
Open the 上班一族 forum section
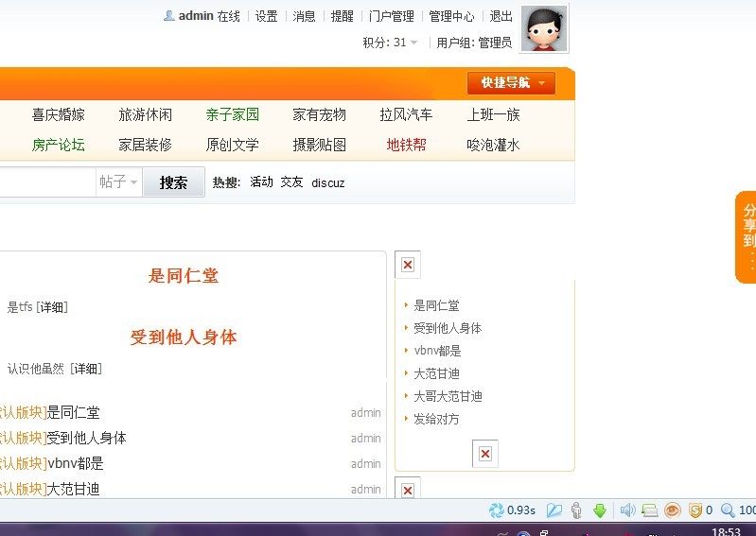click(493, 114)
